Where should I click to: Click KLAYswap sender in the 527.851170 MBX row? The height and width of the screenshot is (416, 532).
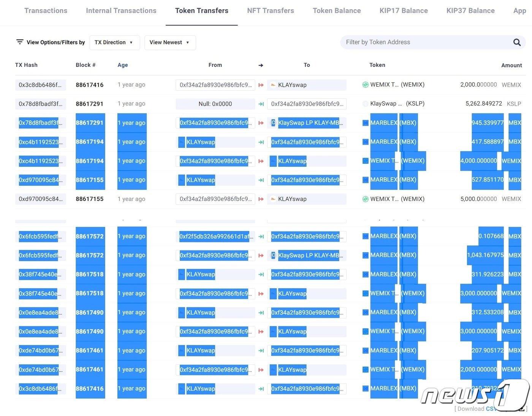[x=201, y=180]
